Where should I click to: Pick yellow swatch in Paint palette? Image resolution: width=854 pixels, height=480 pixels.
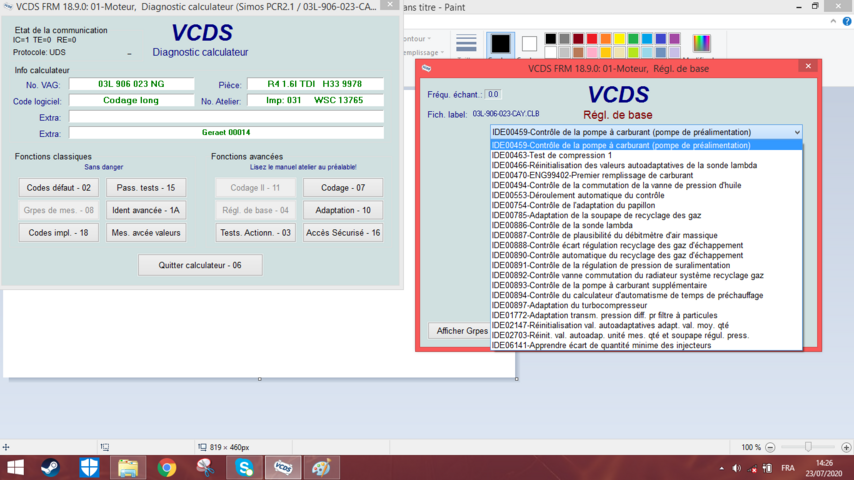(x=619, y=39)
